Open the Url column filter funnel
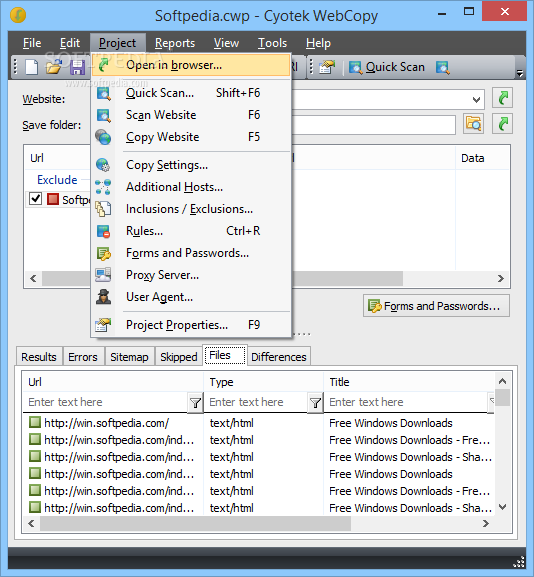This screenshot has height=577, width=534. click(195, 403)
